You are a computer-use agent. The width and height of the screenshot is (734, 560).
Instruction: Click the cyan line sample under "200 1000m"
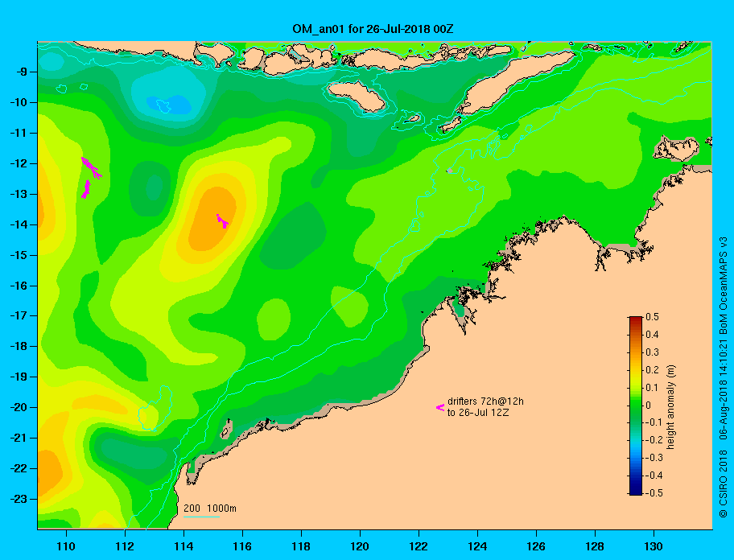[x=201, y=517]
